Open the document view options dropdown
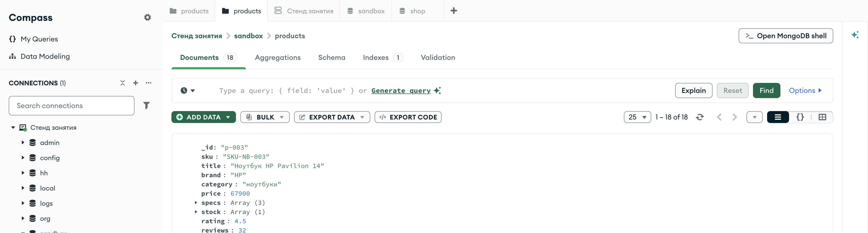This screenshot has height=233, width=868. point(754,117)
